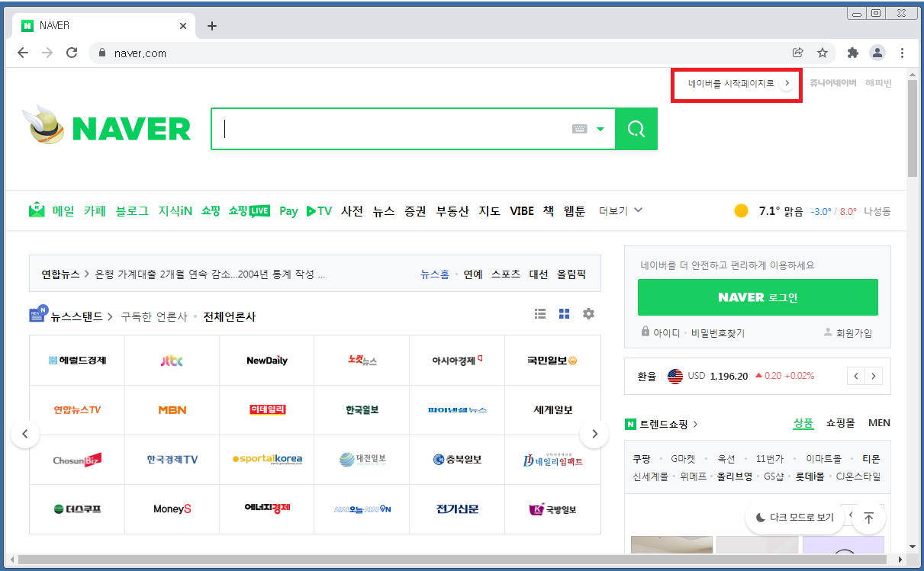
Task: Open the TV service link
Action: (x=319, y=210)
